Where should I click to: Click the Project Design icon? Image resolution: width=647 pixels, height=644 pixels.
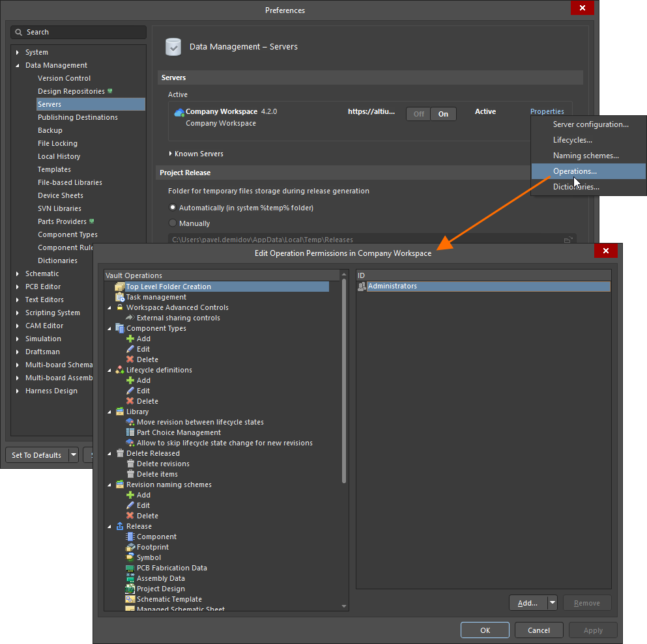(x=130, y=589)
